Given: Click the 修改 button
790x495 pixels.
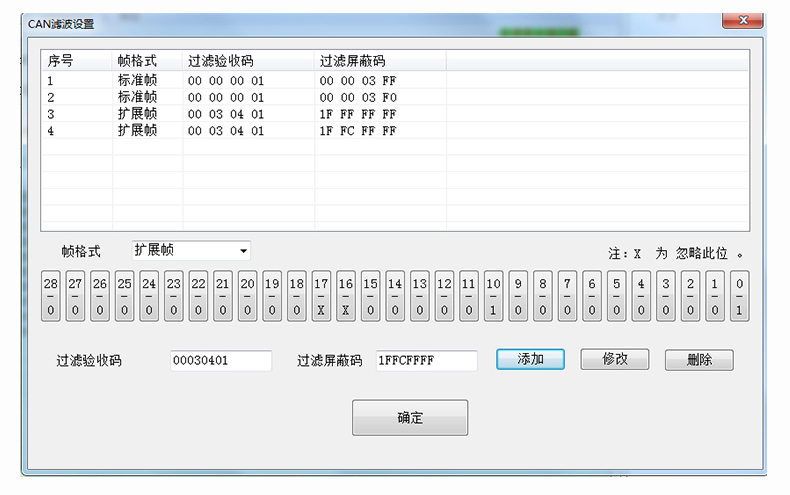Looking at the screenshot, I should coord(615,359).
